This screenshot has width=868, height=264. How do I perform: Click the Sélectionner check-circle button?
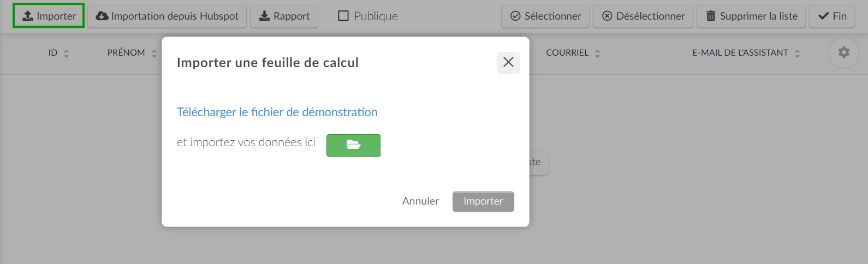point(545,16)
